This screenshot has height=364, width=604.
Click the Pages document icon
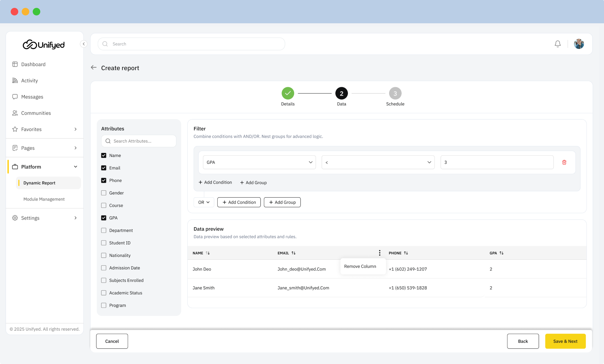click(15, 148)
